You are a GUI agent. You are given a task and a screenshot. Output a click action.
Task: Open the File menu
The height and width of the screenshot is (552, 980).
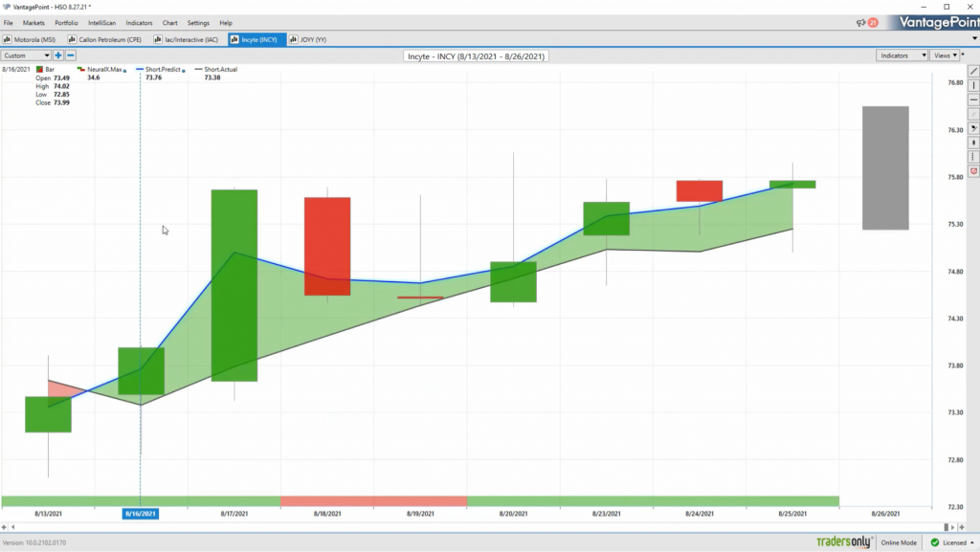click(x=8, y=22)
